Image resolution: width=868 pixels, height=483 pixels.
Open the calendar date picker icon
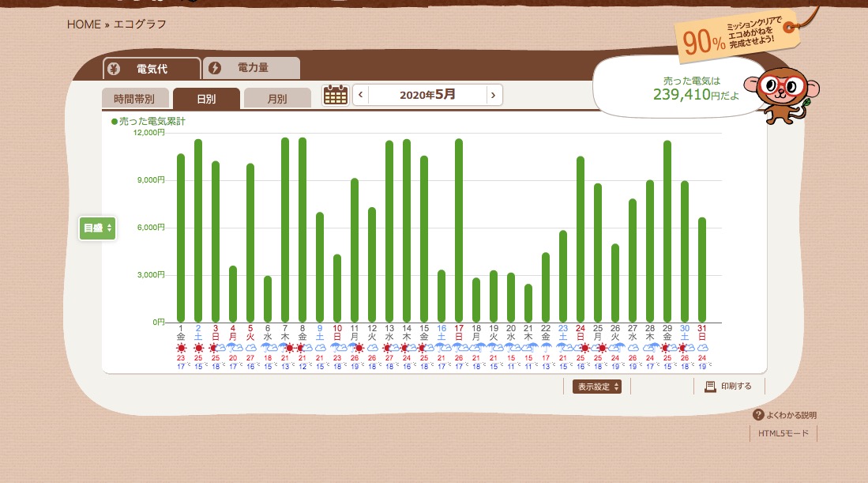pos(336,95)
